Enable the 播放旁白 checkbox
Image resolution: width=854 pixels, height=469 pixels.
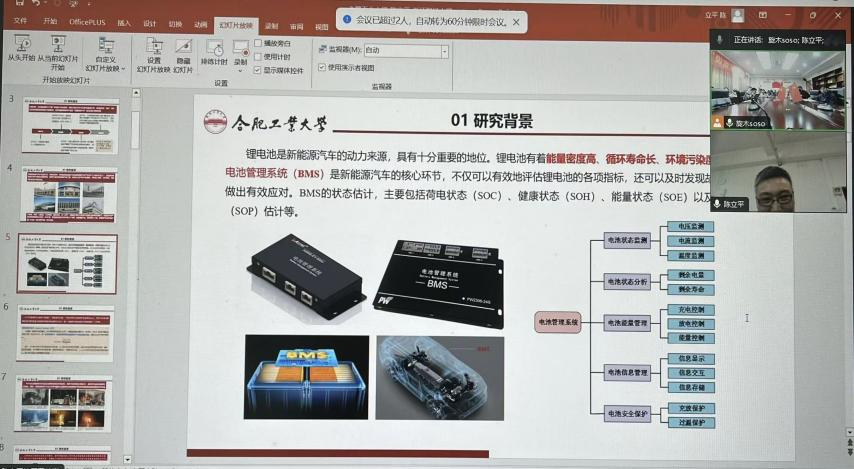[x=258, y=44]
